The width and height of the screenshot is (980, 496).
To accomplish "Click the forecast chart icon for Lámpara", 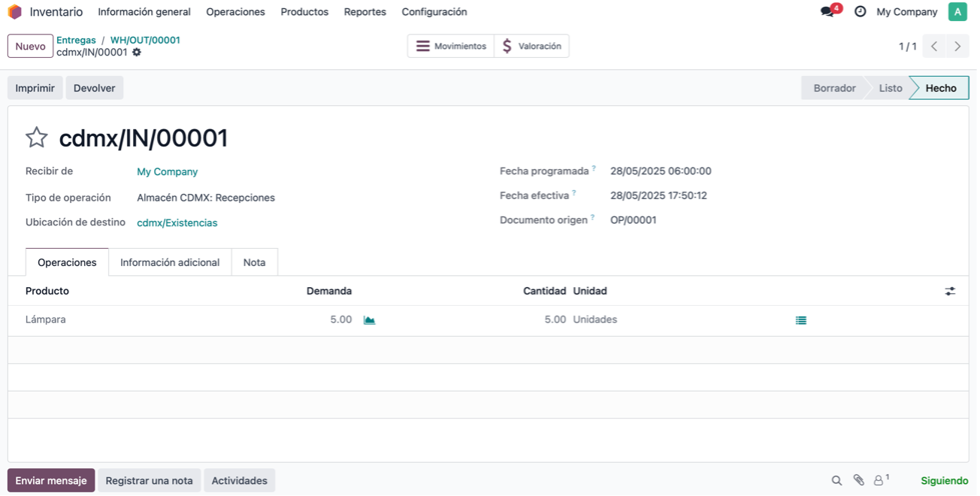I will tap(369, 320).
